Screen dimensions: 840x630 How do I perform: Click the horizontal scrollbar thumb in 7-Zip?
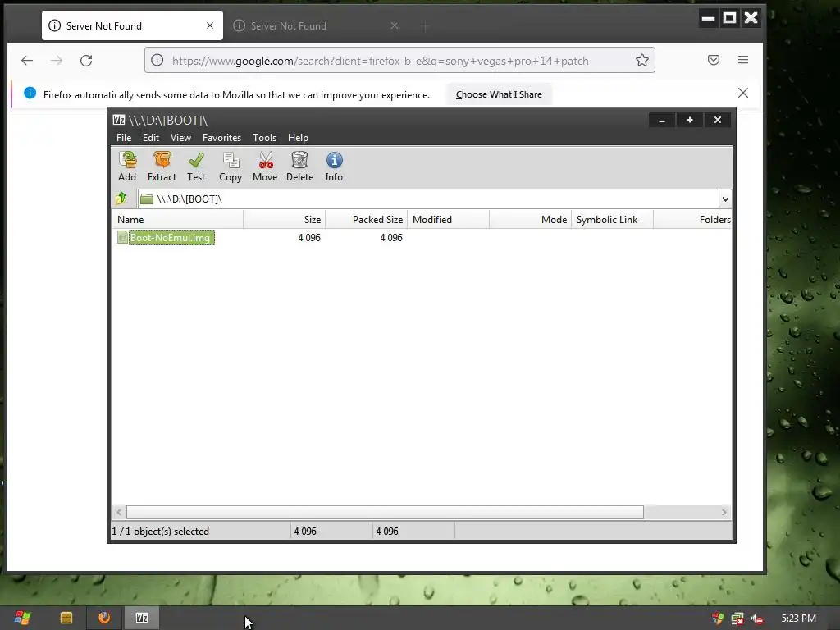point(385,512)
